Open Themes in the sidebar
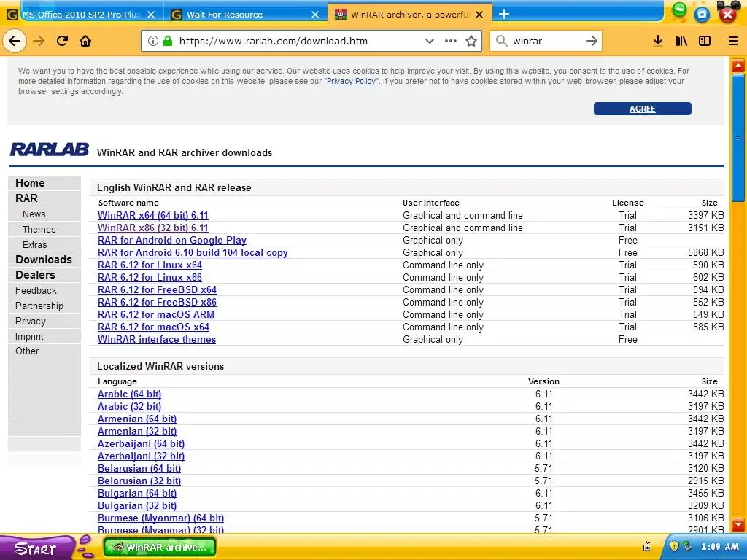The width and height of the screenshot is (747, 560). 39,230
